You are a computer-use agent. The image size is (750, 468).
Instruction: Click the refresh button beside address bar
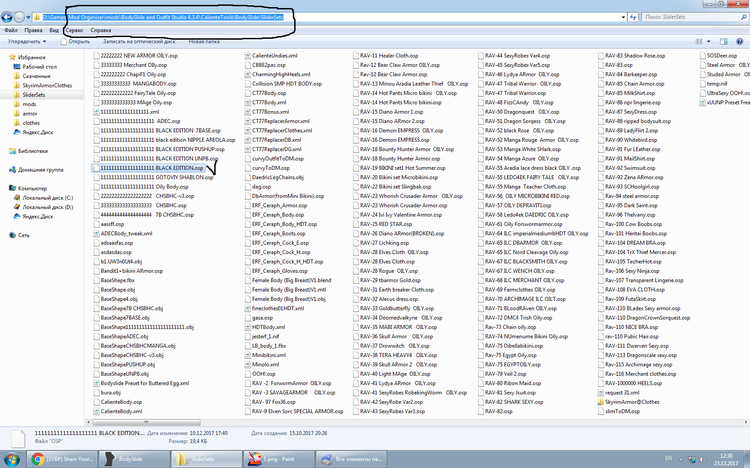(633, 17)
